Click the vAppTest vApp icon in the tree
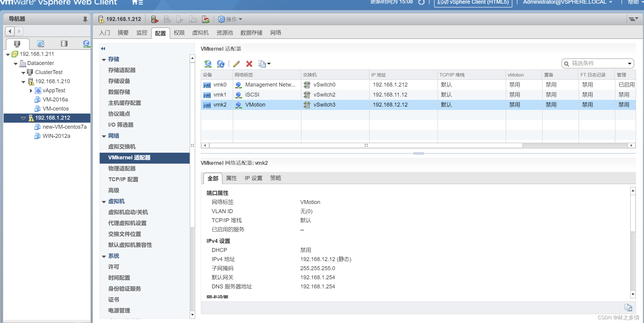 pyautogui.click(x=38, y=90)
